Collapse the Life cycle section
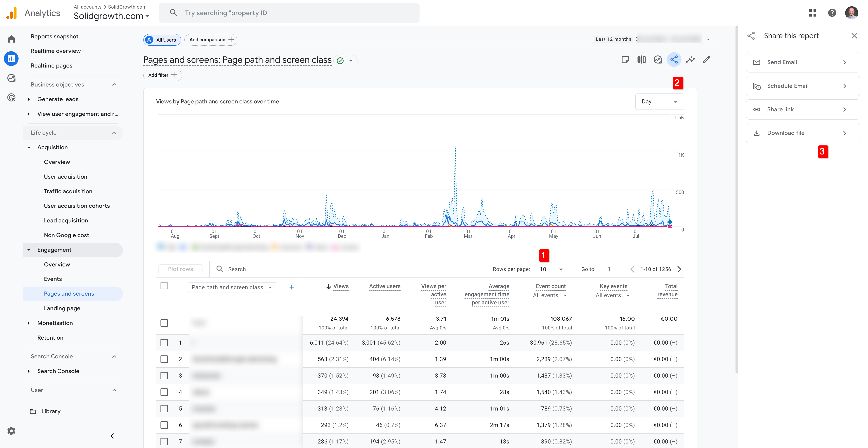Image resolution: width=868 pixels, height=448 pixels. click(114, 133)
